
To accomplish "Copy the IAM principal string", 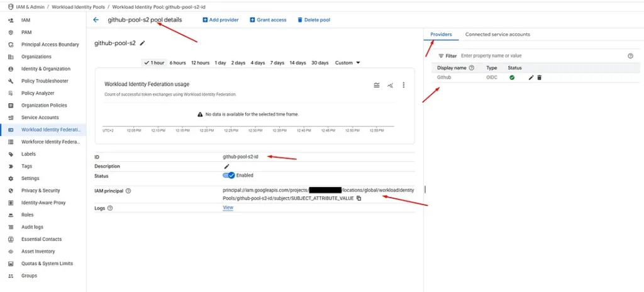I will point(359,198).
